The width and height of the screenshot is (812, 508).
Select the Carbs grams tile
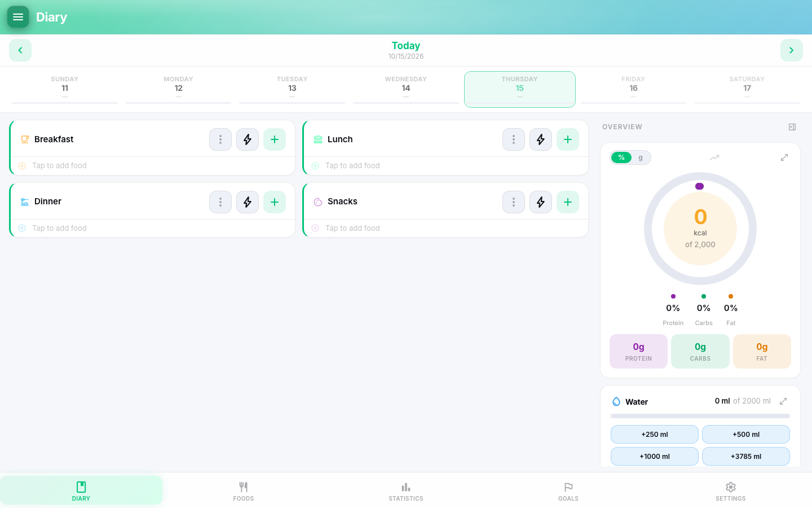point(700,351)
